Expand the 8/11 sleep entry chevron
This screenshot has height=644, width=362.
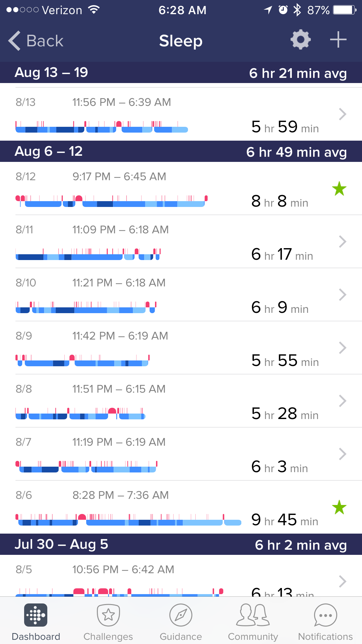(x=343, y=241)
